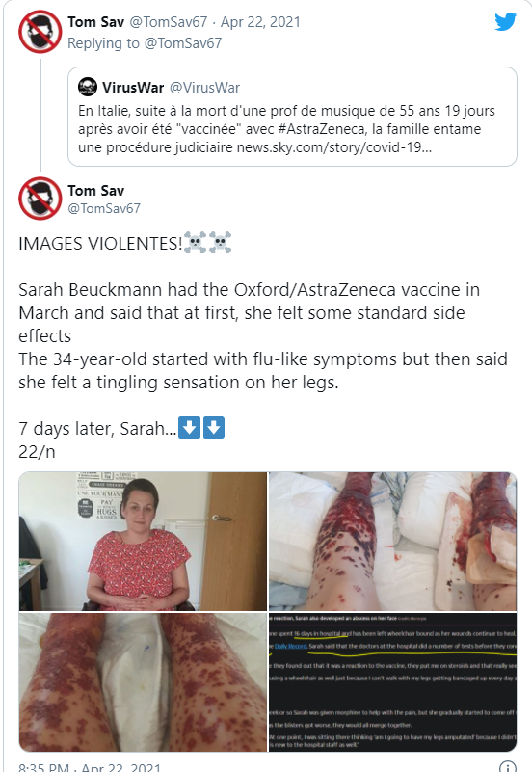This screenshot has width=532, height=772.
Task: Open the Replying to @TomSav67 mention
Action: click(x=183, y=43)
